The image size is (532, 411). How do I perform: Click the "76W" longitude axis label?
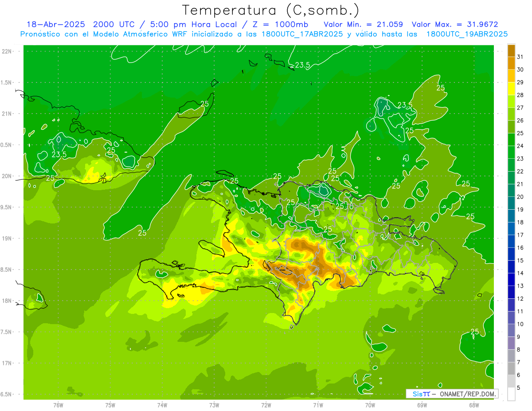click(x=58, y=405)
